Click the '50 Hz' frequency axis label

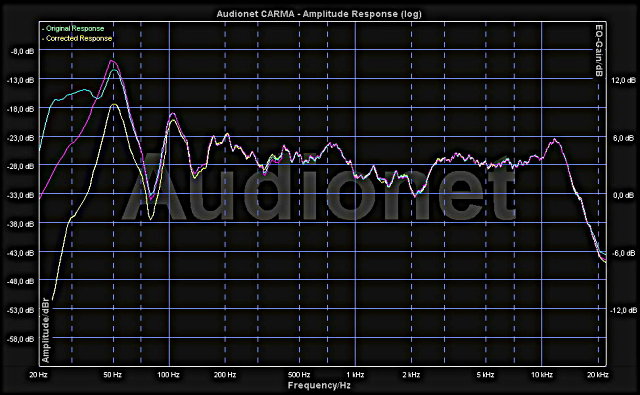[x=113, y=375]
